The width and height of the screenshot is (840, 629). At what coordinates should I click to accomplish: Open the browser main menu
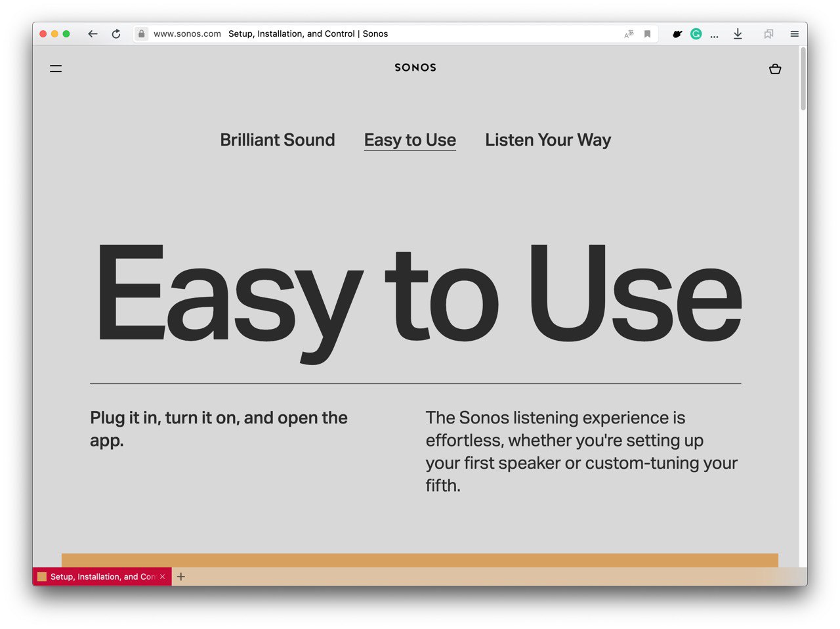794,33
